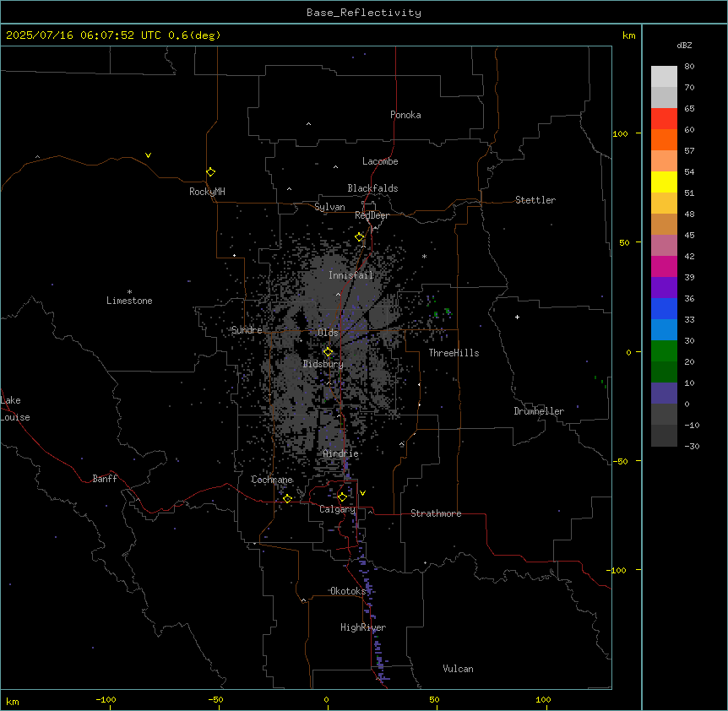Viewport: 728px width, 711px height.
Task: Select the magenta 39-42 dBZ legend swatch
Action: tap(664, 266)
